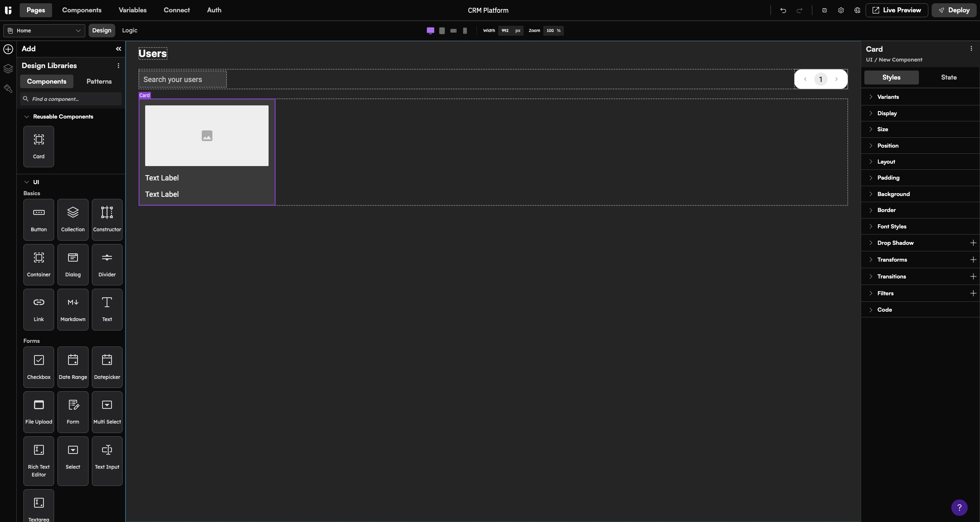Screen dimensions: 980x522
Task: Pick the Link component tile
Action: 39,309
